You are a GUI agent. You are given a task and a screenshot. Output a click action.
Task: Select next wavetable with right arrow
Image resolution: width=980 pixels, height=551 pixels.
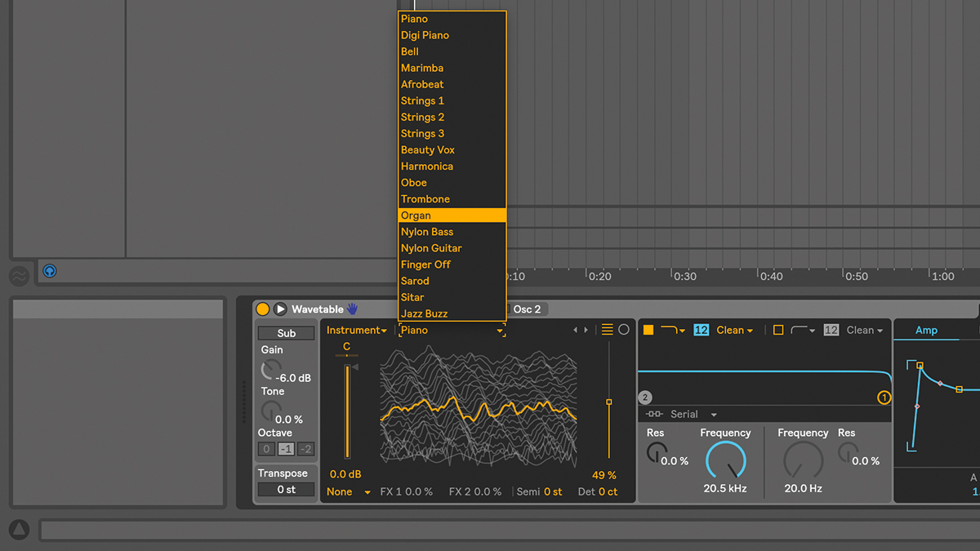[586, 330]
